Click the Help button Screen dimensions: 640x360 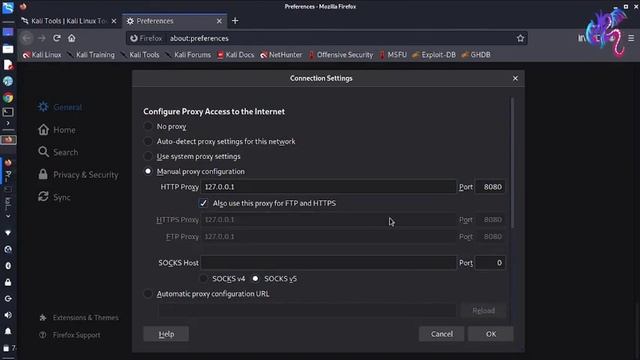[x=166, y=334]
